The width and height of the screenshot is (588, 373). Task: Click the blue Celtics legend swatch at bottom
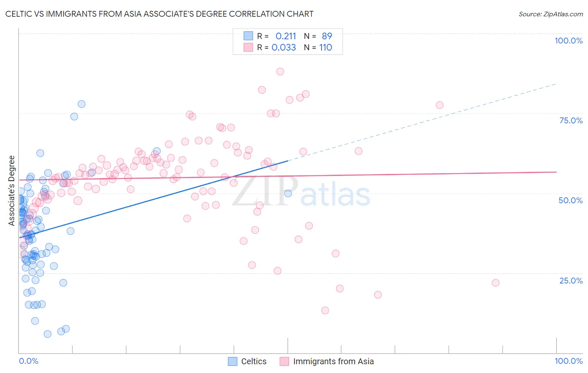click(233, 361)
